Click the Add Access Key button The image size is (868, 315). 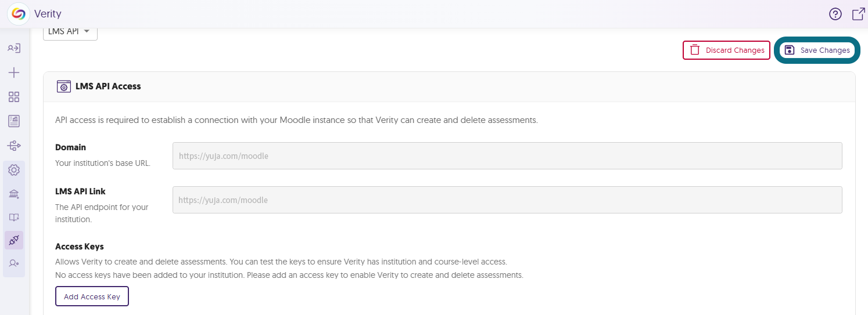92,296
